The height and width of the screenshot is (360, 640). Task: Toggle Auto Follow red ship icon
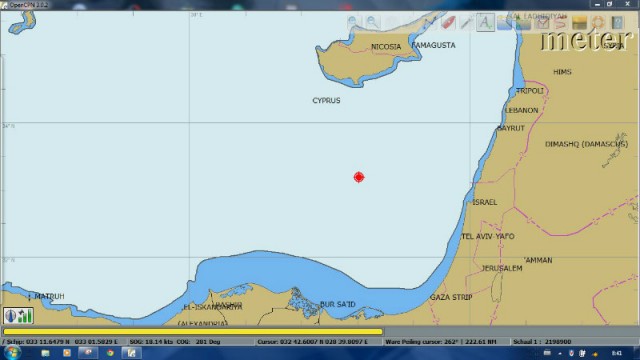pos(448,22)
